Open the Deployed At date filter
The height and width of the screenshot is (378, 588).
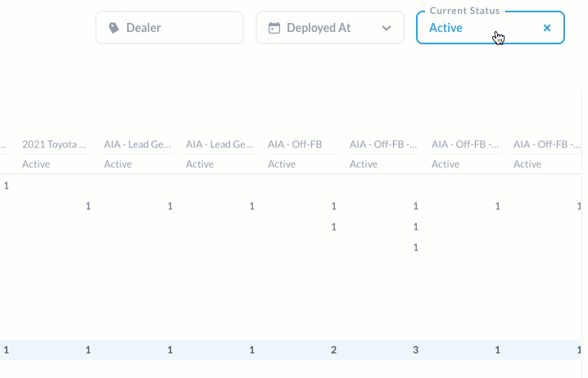(330, 28)
